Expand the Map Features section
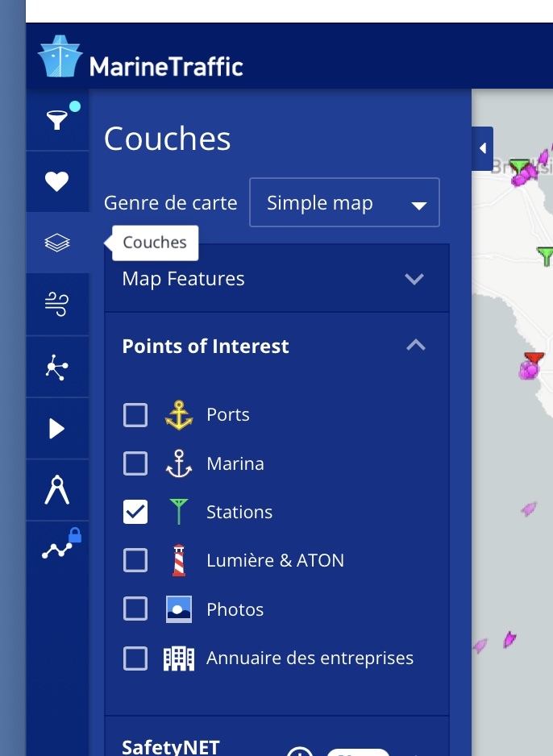The height and width of the screenshot is (756, 553). click(x=276, y=279)
